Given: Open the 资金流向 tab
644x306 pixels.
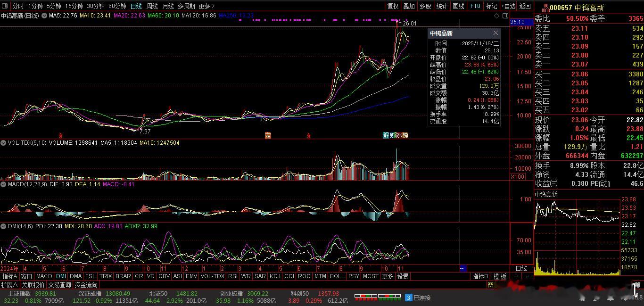Looking at the screenshot, I should pyautogui.click(x=86, y=285).
